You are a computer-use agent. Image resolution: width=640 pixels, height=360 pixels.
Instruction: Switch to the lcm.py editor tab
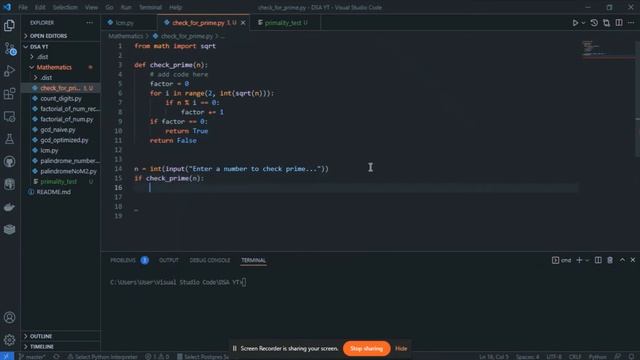pyautogui.click(x=129, y=23)
